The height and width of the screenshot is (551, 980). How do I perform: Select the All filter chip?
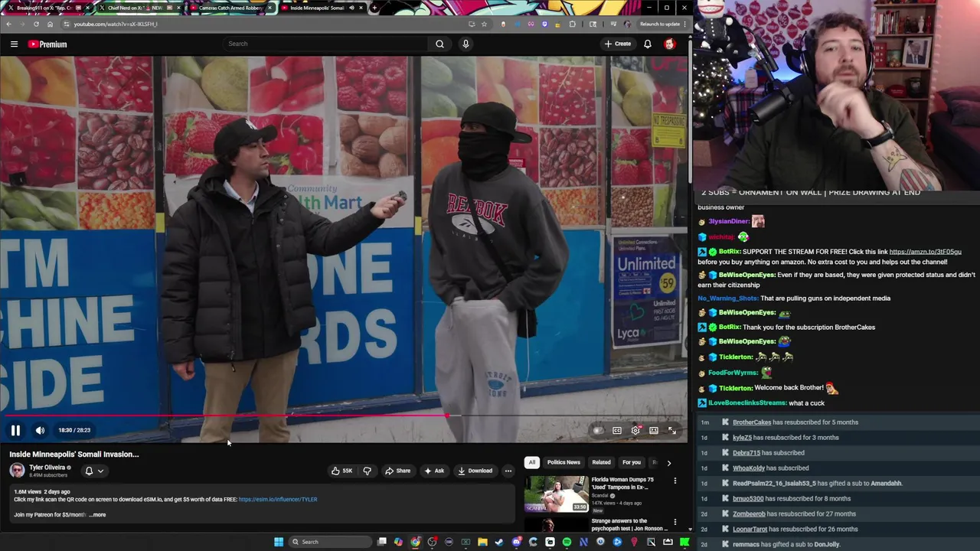[x=531, y=462]
